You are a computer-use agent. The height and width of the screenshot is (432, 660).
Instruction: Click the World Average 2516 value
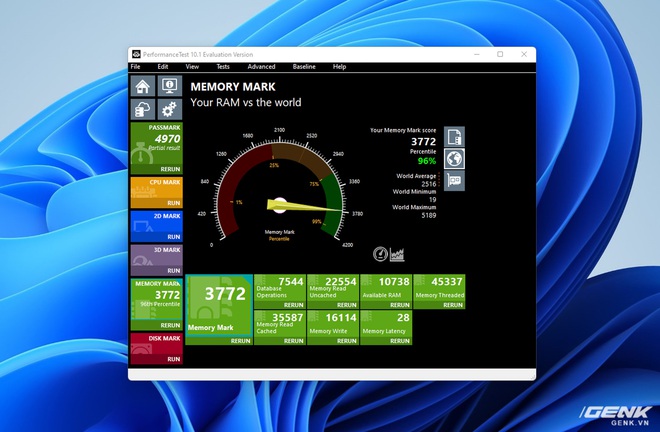[428, 184]
